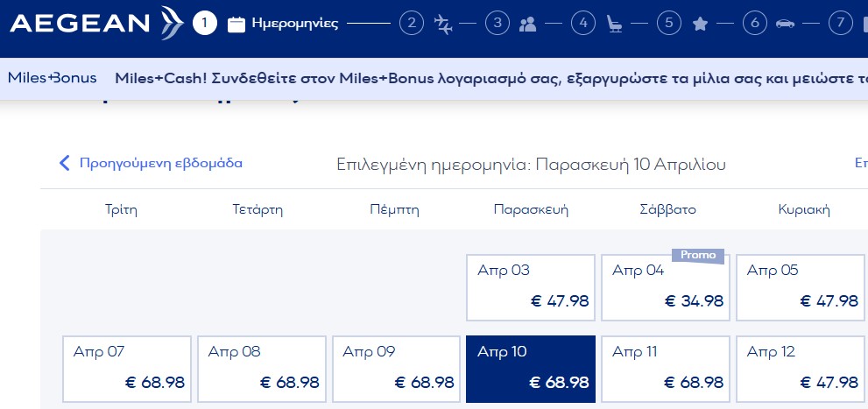Choose the April 11 fare
Screen dimensions: 868x409
tap(666, 369)
